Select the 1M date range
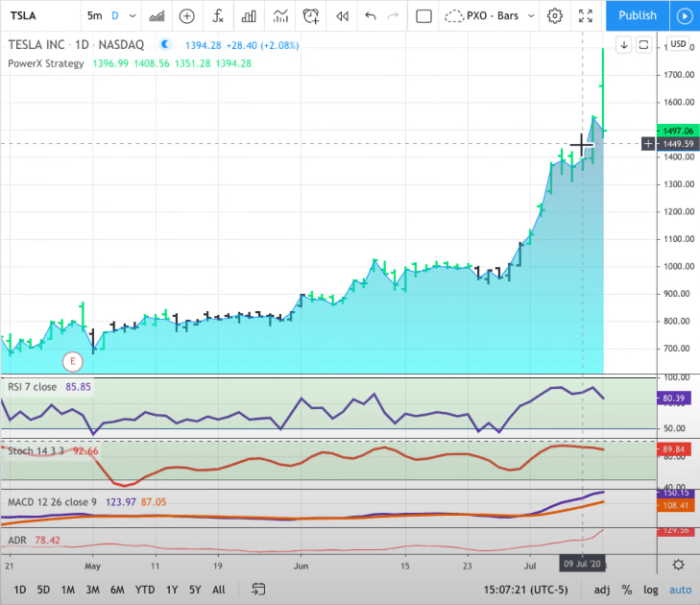 [x=68, y=590]
